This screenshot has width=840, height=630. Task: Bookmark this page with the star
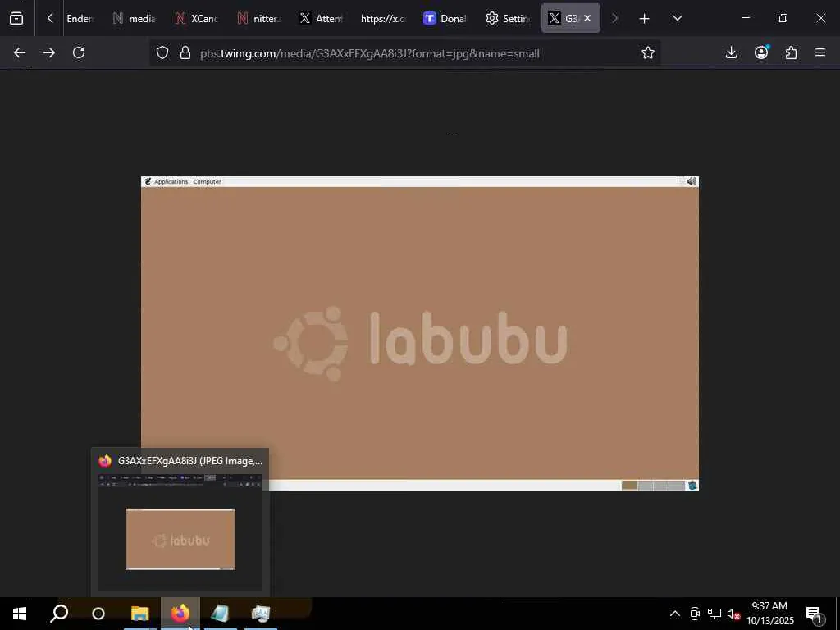tap(648, 52)
